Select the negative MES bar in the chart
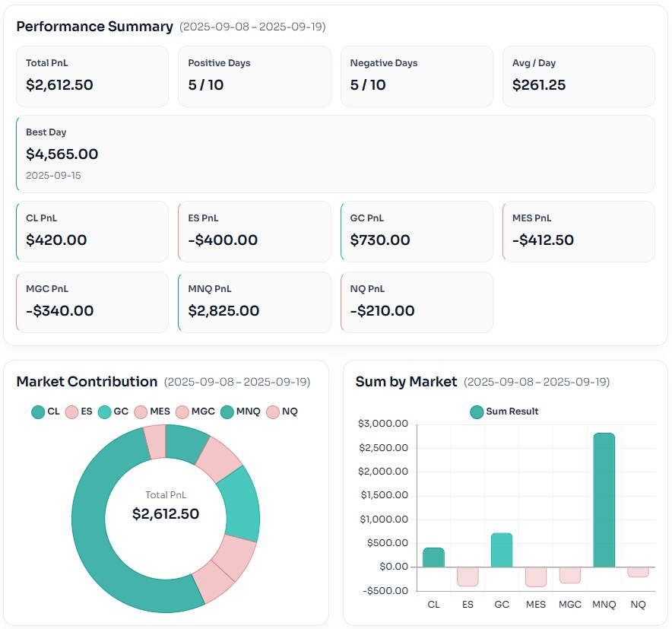This screenshot has height=629, width=672. click(x=536, y=577)
